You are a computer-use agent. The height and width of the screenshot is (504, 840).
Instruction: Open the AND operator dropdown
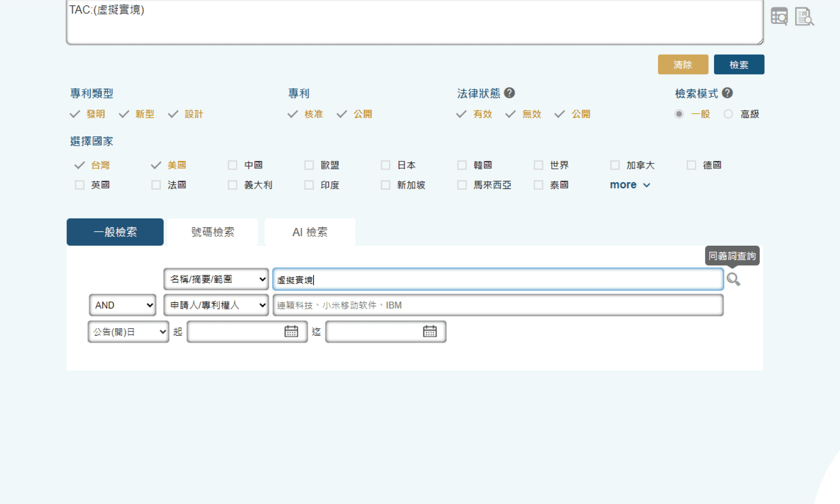point(123,305)
